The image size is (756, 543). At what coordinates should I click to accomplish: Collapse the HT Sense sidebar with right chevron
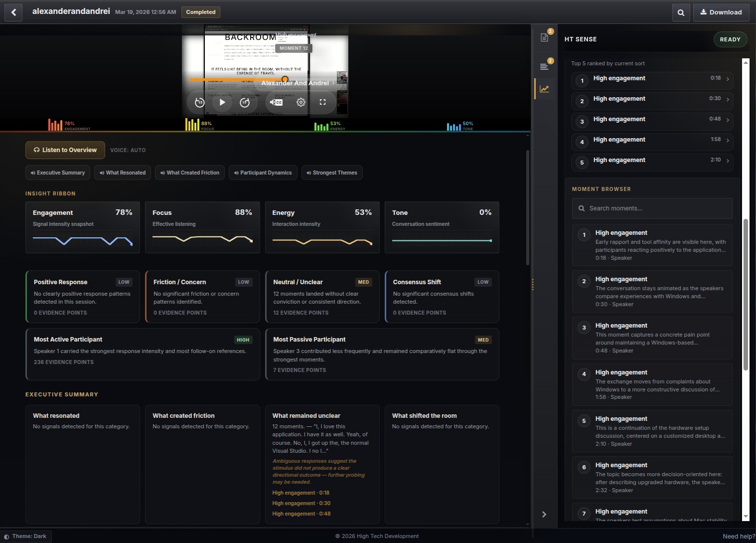tap(544, 514)
